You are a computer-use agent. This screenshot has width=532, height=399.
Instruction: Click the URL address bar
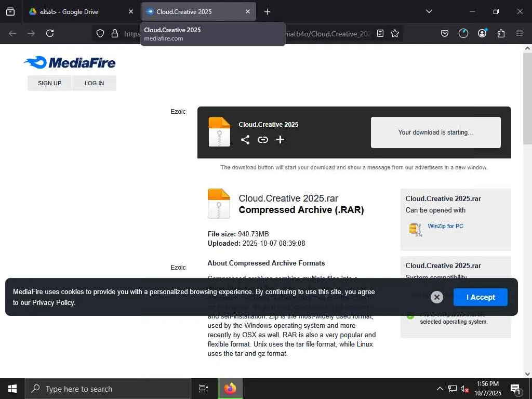[248, 33]
